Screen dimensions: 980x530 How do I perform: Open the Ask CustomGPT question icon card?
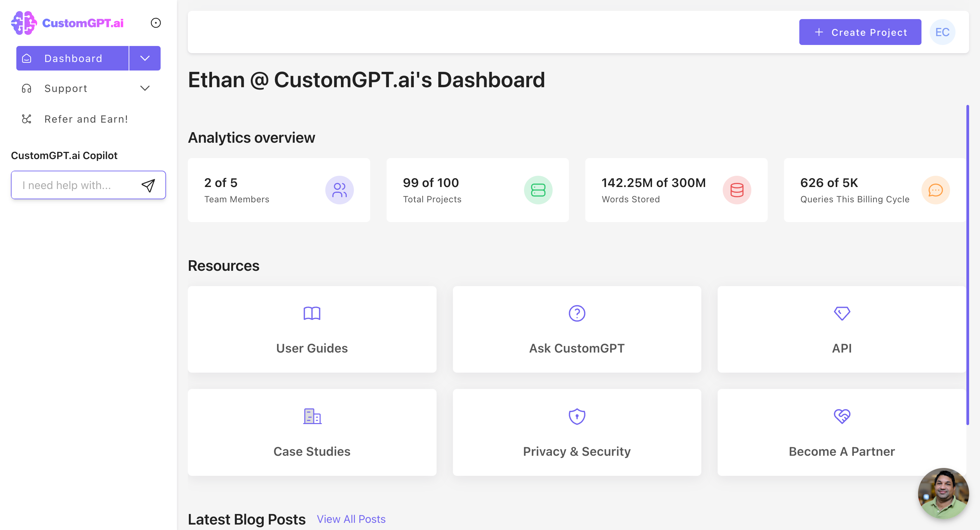point(577,329)
